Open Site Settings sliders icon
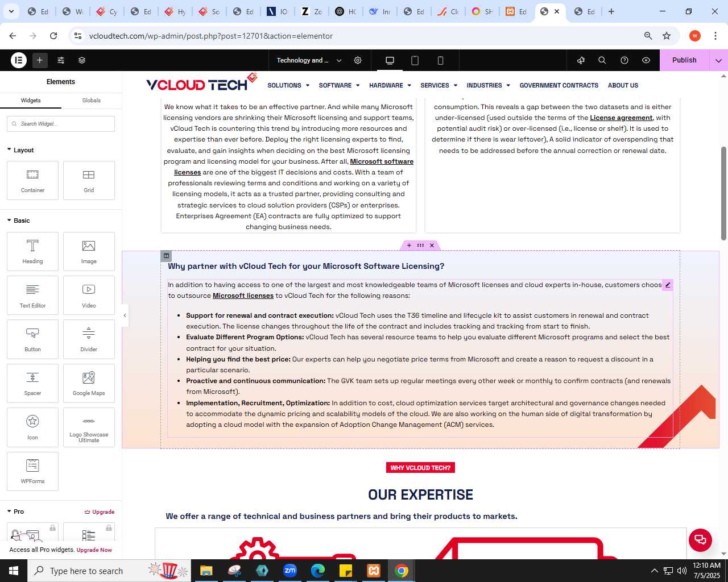Image resolution: width=728 pixels, height=582 pixels. click(61, 60)
